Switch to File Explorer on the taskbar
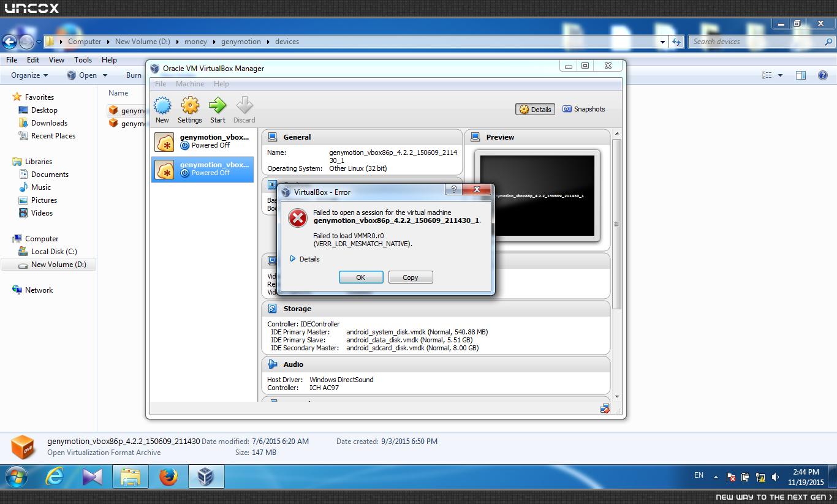This screenshot has height=504, width=837. click(x=131, y=476)
